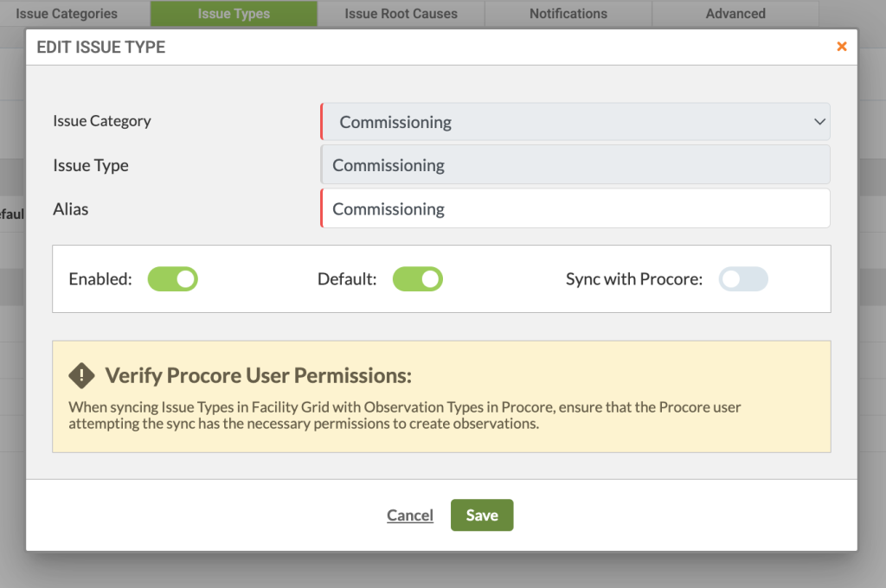The width and height of the screenshot is (886, 588).
Task: Expand the Issue Category dropdown chevron
Action: pos(819,121)
